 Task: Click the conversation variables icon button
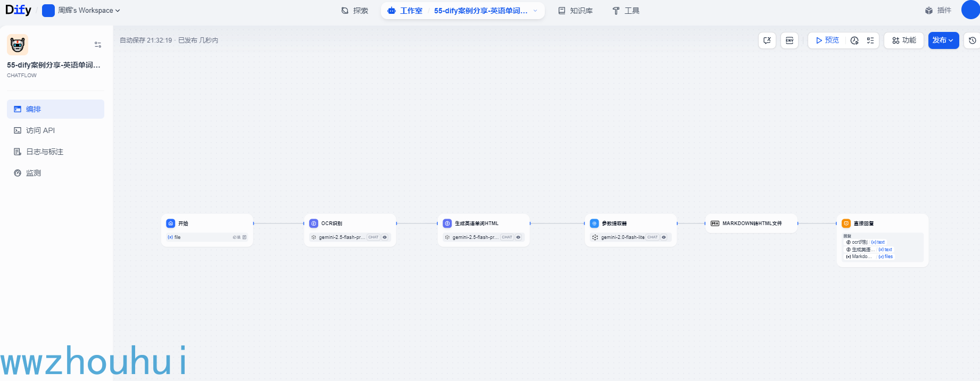[x=767, y=40]
